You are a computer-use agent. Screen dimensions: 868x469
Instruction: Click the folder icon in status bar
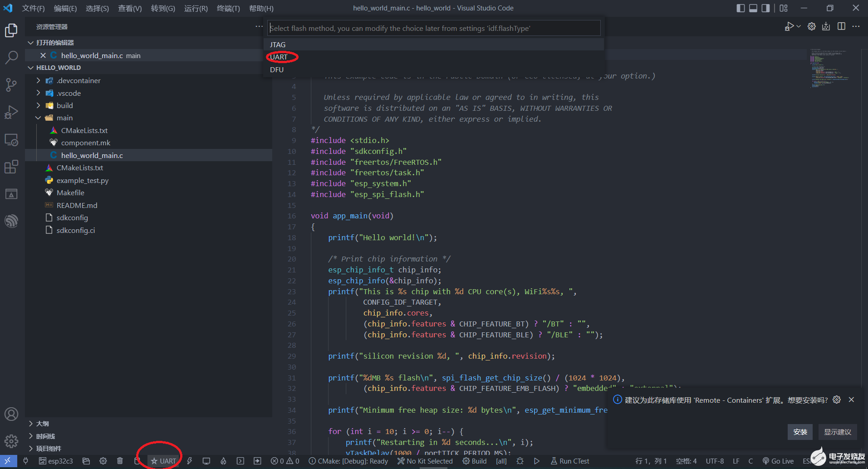(86, 461)
